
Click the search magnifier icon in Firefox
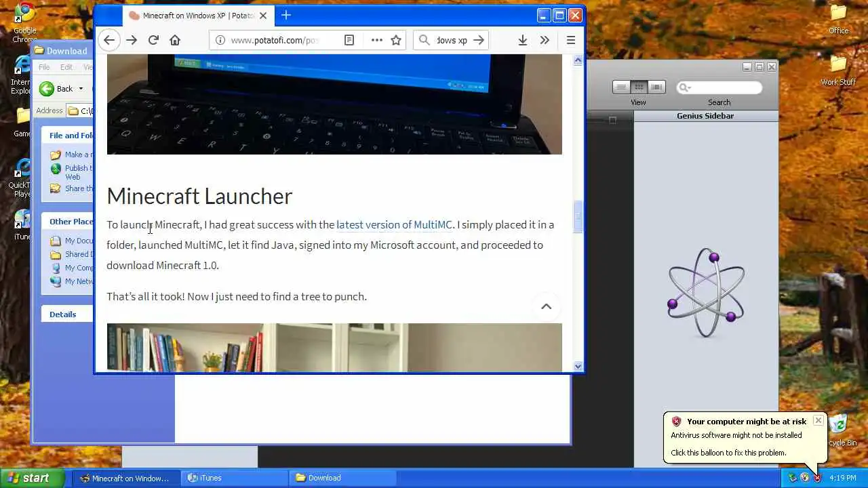(x=425, y=40)
